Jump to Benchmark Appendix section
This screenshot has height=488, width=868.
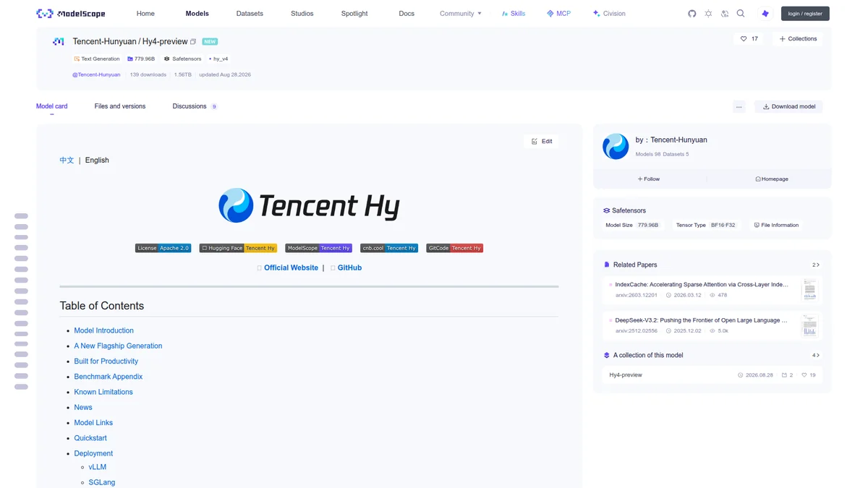(x=108, y=377)
